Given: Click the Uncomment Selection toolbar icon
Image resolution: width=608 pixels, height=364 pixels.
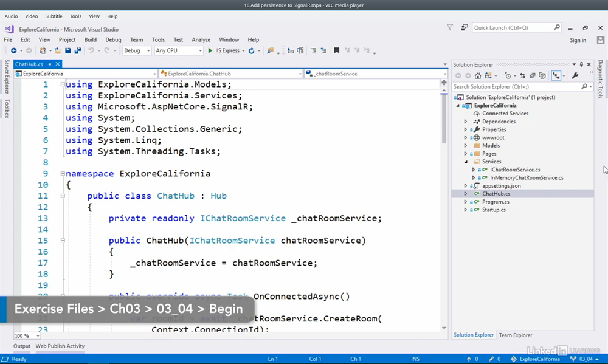Looking at the screenshot, I should tap(323, 51).
